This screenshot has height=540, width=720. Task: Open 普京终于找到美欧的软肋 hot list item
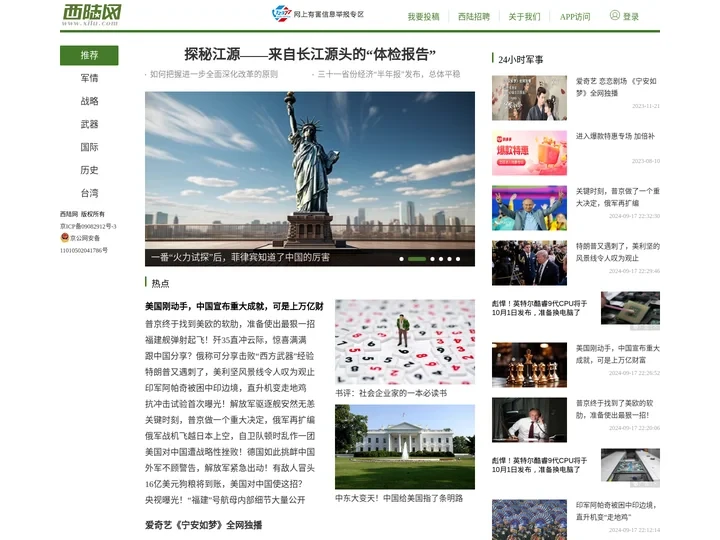(x=230, y=324)
